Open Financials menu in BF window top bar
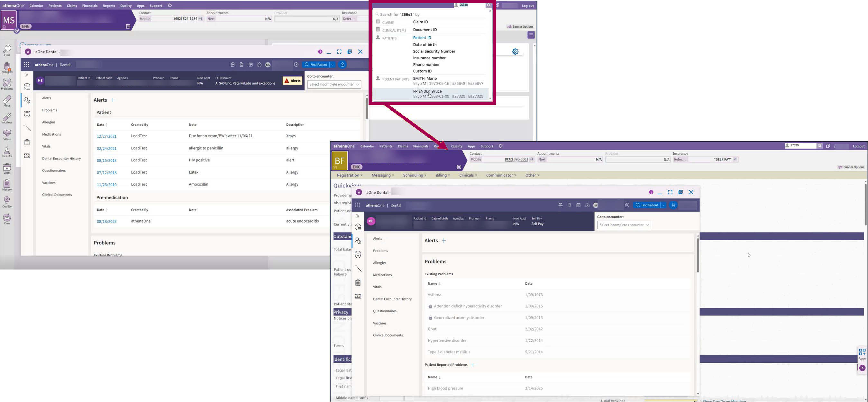This screenshot has width=868, height=402. [x=421, y=147]
